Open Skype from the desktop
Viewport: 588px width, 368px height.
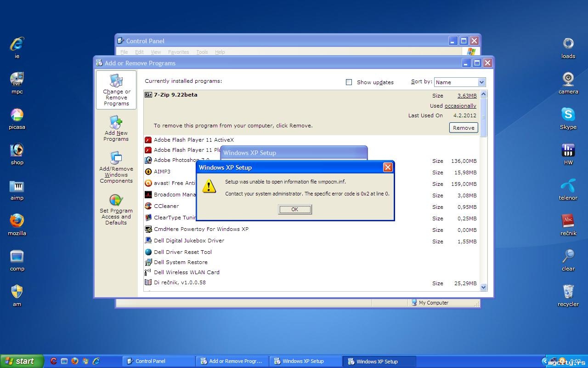tap(568, 115)
